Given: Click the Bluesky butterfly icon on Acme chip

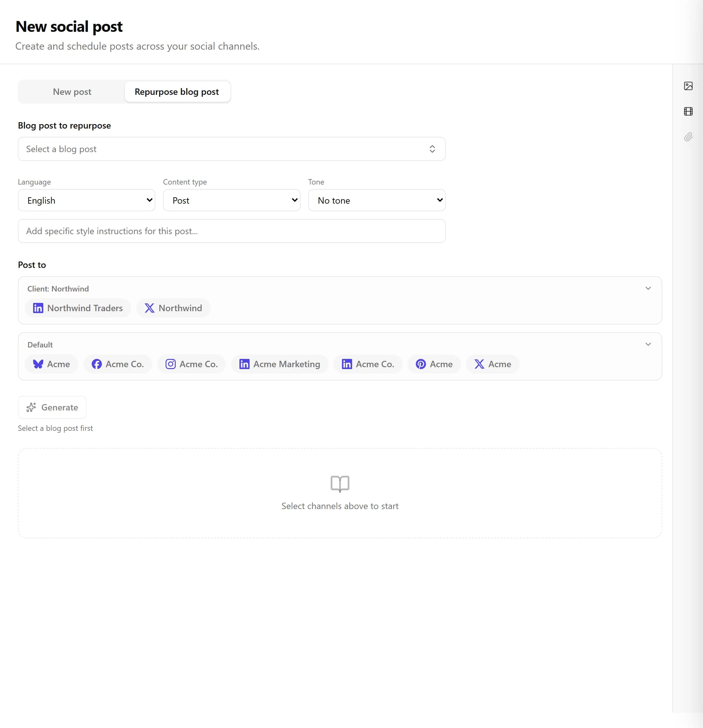Looking at the screenshot, I should pyautogui.click(x=38, y=364).
